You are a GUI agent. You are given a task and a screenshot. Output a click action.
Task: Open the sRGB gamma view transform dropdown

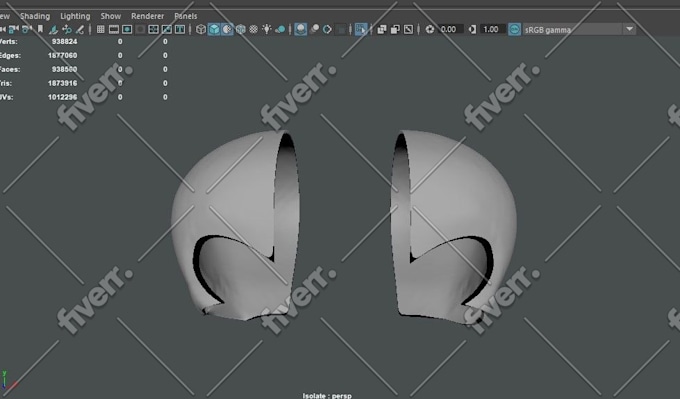tap(579, 29)
